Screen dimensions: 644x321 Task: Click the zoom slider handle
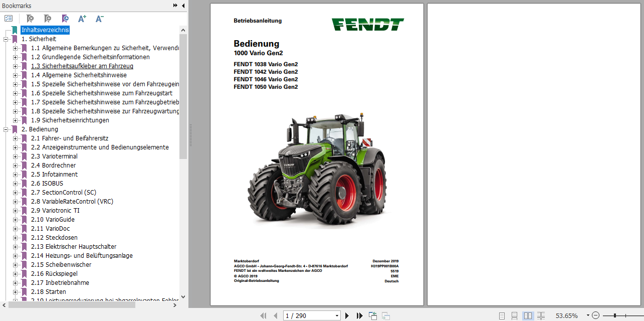click(615, 315)
